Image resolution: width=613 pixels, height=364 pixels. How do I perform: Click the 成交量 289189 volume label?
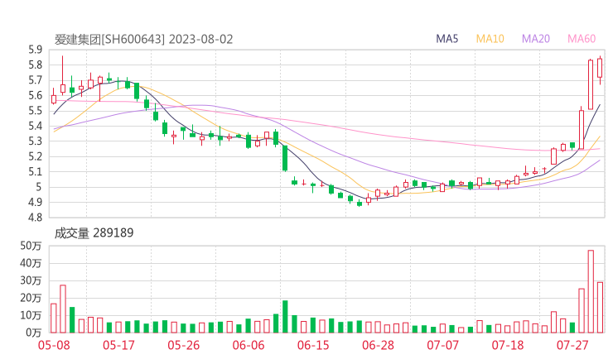(x=94, y=233)
